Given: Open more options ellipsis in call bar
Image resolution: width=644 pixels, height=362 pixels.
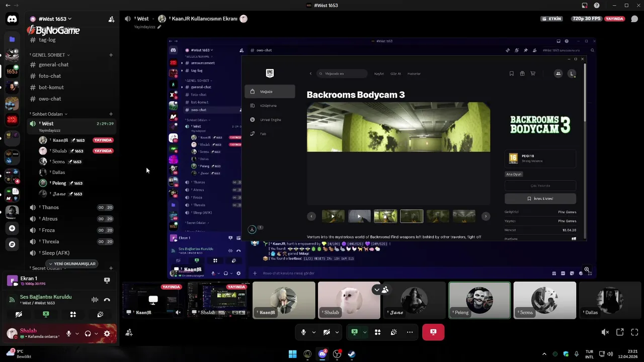Looking at the screenshot, I should (x=410, y=332).
